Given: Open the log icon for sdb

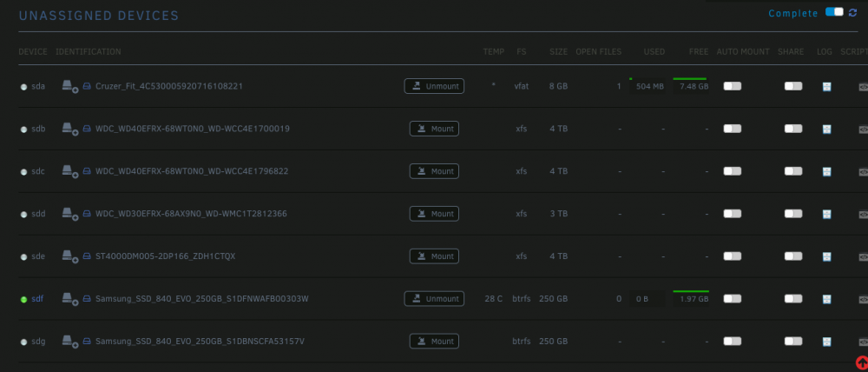Looking at the screenshot, I should (826, 130).
